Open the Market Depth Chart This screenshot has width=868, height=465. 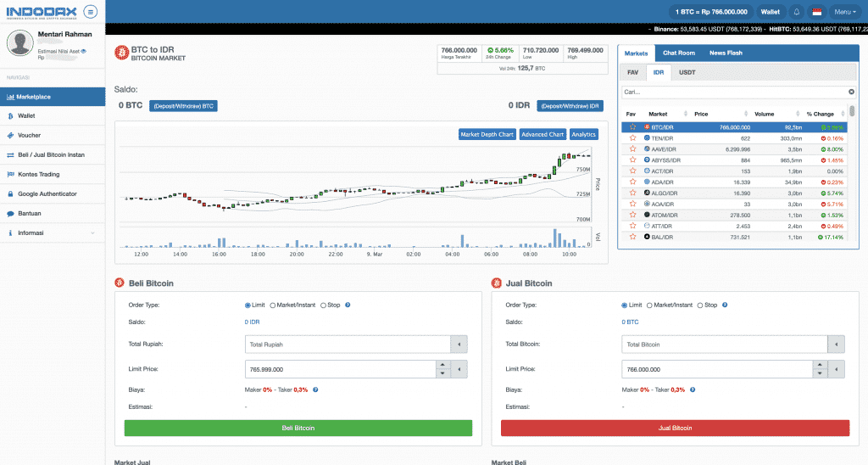(487, 134)
